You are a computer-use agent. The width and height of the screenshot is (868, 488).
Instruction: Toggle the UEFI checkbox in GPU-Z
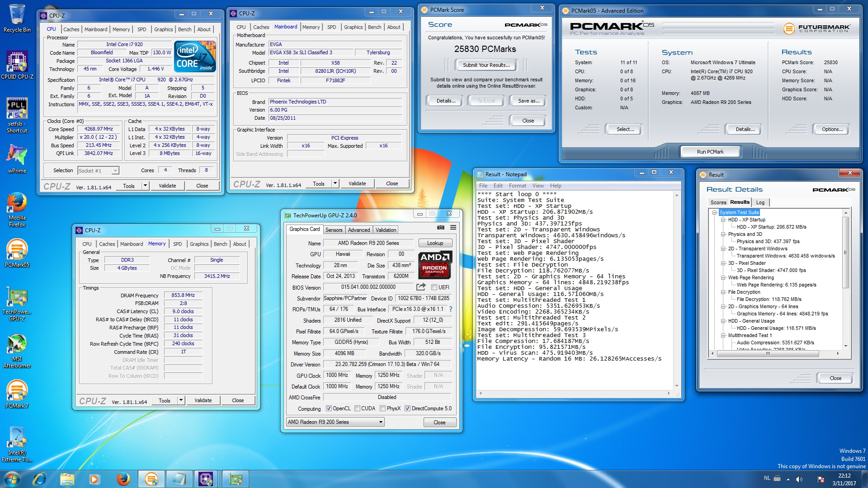coord(434,287)
